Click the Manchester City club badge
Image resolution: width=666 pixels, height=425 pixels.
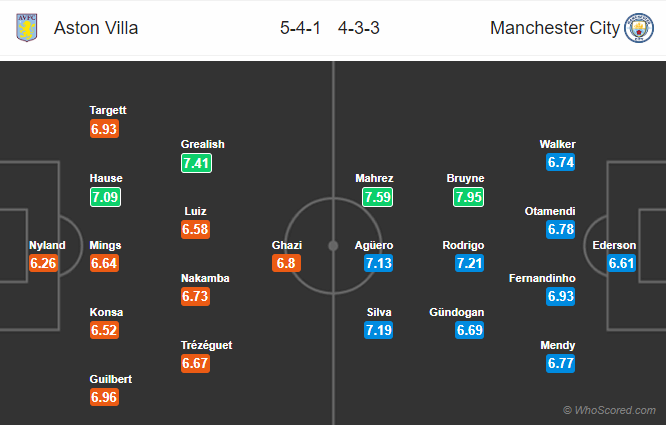(x=639, y=28)
